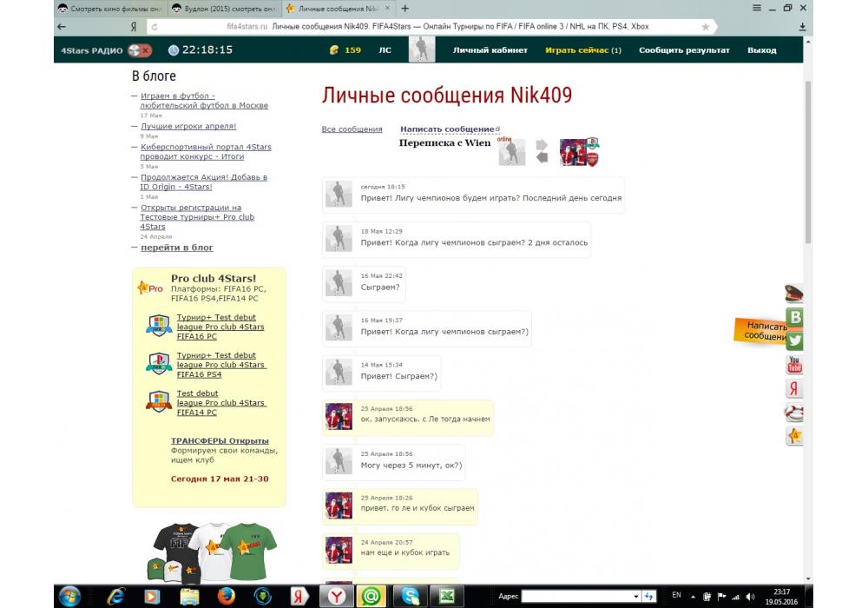Open the Twitter link on the right edge
The height and width of the screenshot is (608, 868).
793,340
